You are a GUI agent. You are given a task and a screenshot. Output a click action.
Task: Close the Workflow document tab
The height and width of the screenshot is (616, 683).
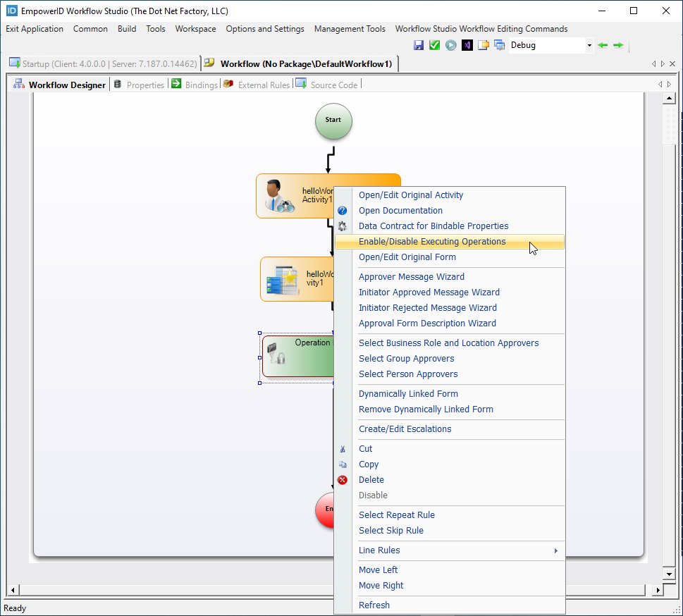672,63
